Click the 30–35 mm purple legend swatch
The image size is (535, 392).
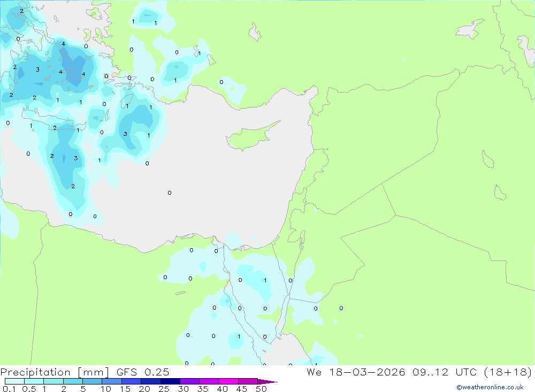tap(190, 381)
